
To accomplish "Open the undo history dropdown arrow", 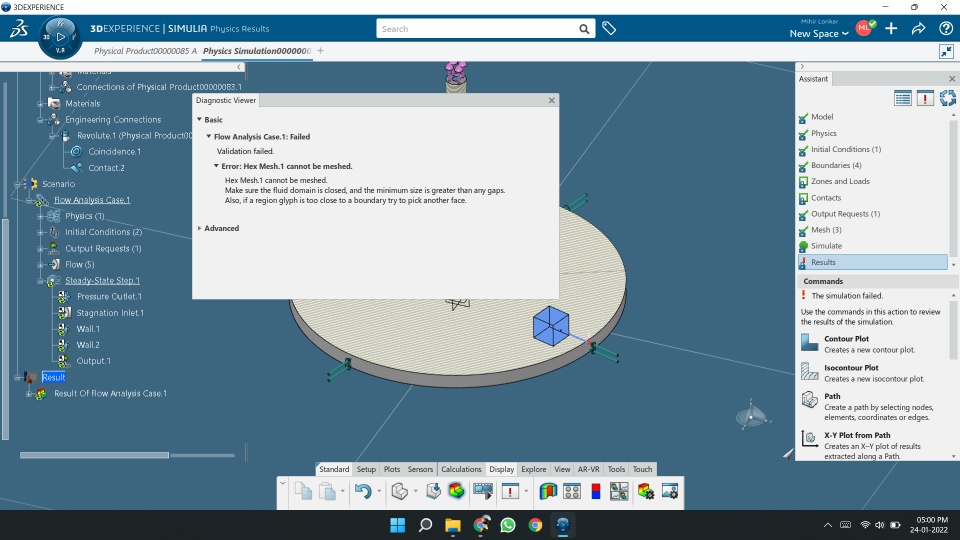I will click(379, 491).
